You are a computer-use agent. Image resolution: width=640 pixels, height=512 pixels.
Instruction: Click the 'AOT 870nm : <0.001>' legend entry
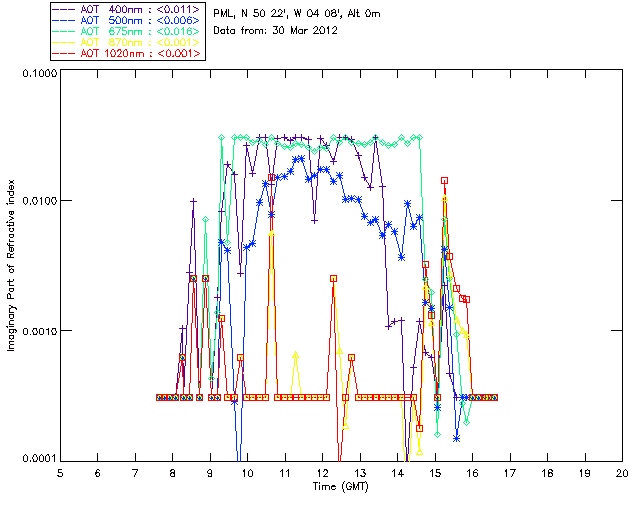(x=128, y=42)
